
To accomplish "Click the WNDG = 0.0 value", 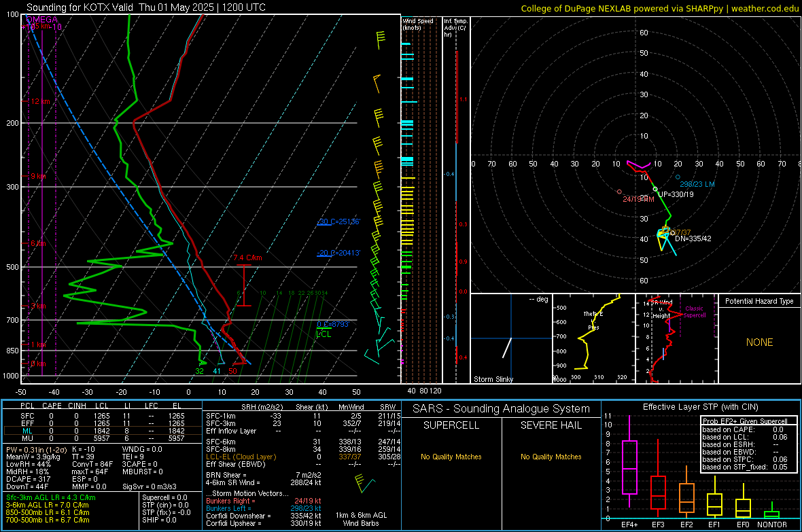I will tap(142, 449).
